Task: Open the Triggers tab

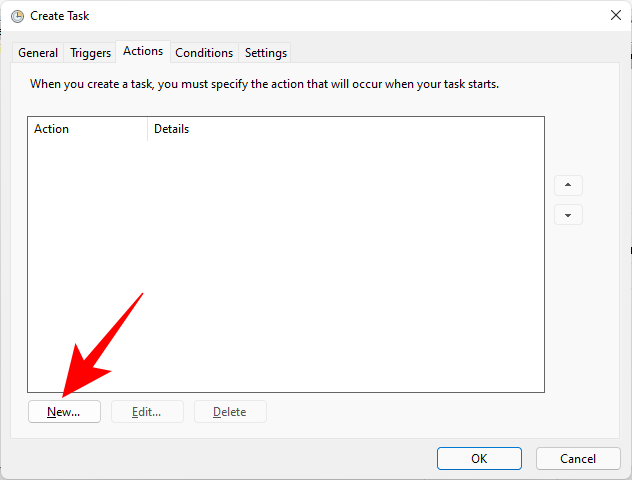Action: (90, 53)
